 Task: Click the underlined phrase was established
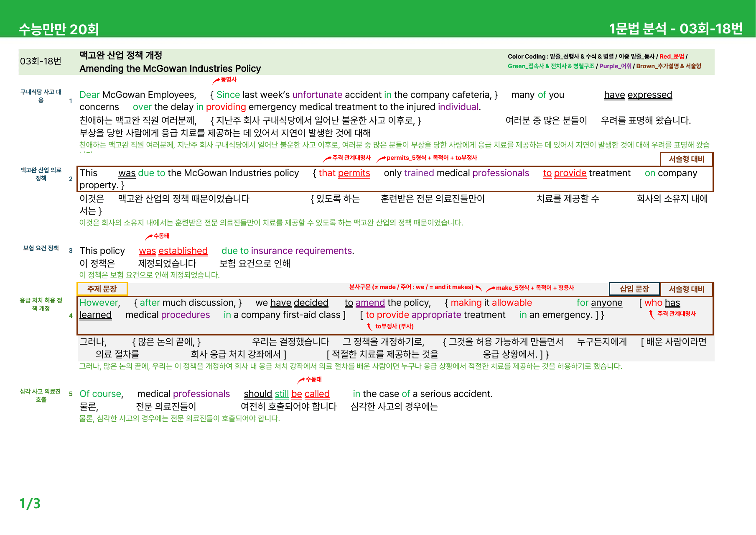[173, 251]
